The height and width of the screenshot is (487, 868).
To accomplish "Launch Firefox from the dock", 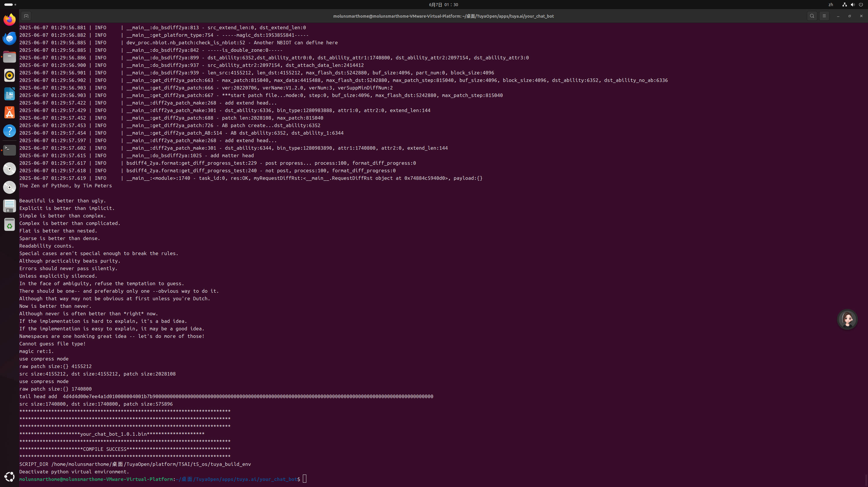I will [10, 20].
